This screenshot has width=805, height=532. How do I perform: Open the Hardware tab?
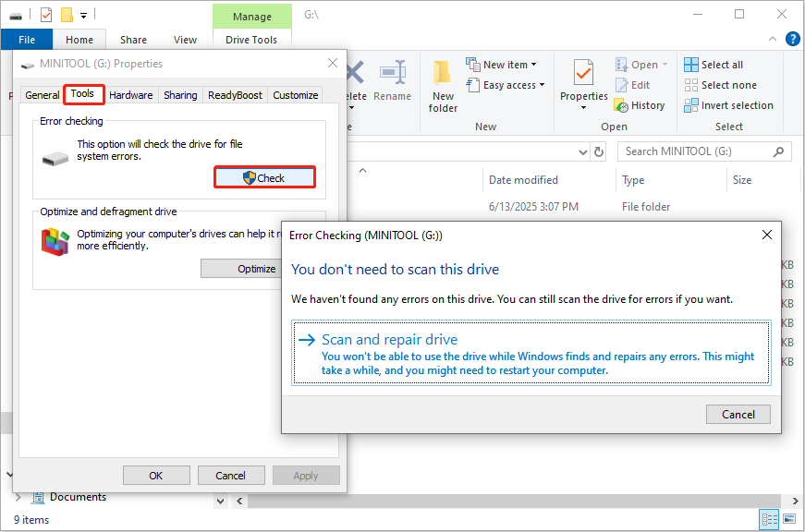pyautogui.click(x=131, y=95)
